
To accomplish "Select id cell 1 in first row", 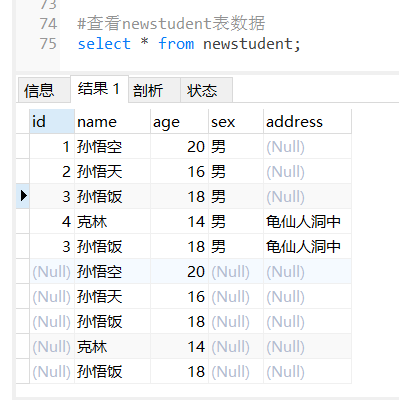I will click(x=52, y=147).
